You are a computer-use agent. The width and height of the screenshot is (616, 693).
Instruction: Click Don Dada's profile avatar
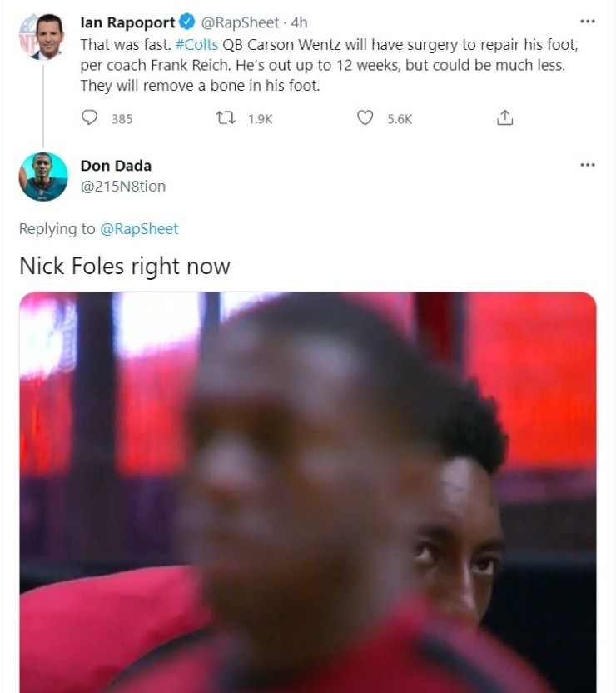click(43, 176)
